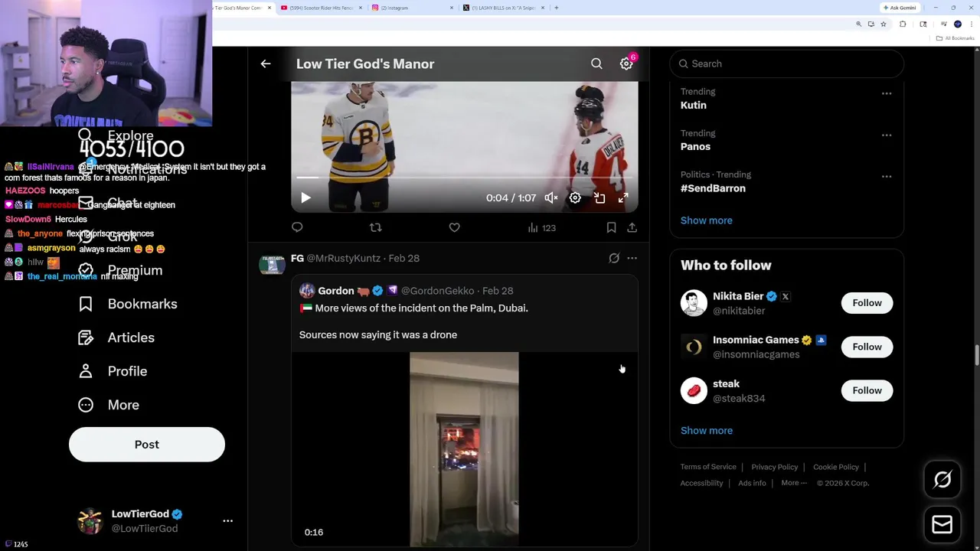Screen dimensions: 980x551
Task: Go back using the arrow beside Low Tier God's Manor
Action: [266, 64]
